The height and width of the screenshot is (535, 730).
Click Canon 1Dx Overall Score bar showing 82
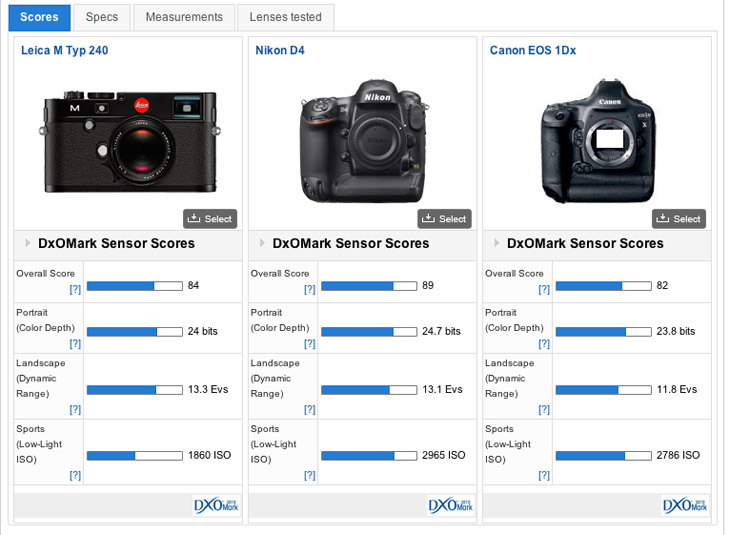pos(603,286)
